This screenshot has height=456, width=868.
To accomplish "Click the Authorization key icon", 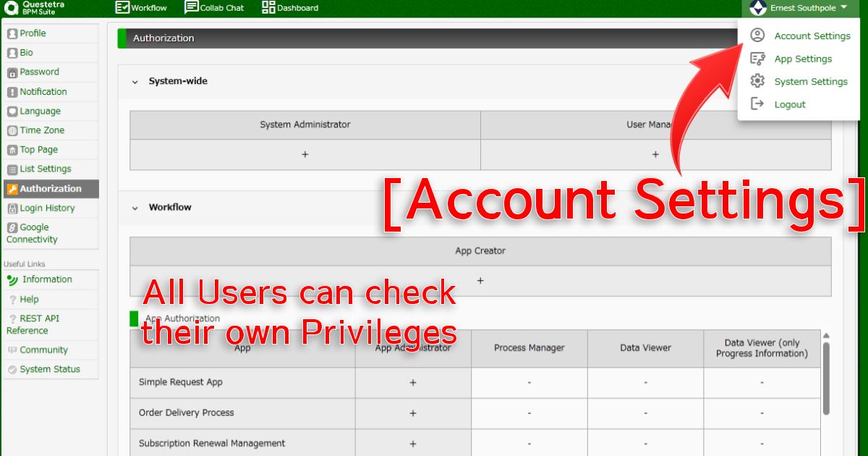I will tap(12, 189).
